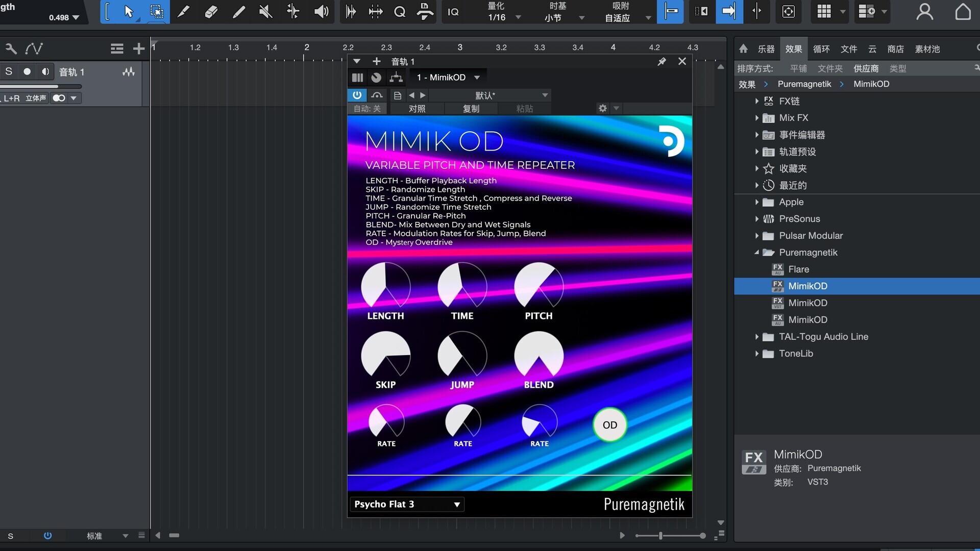Click the timeline ruler at bar 3

459,47
